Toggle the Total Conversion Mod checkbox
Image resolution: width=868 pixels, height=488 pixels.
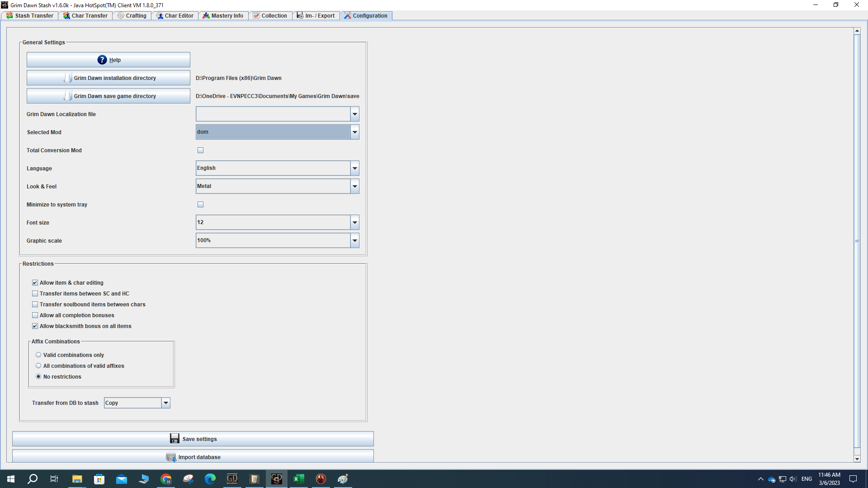200,150
